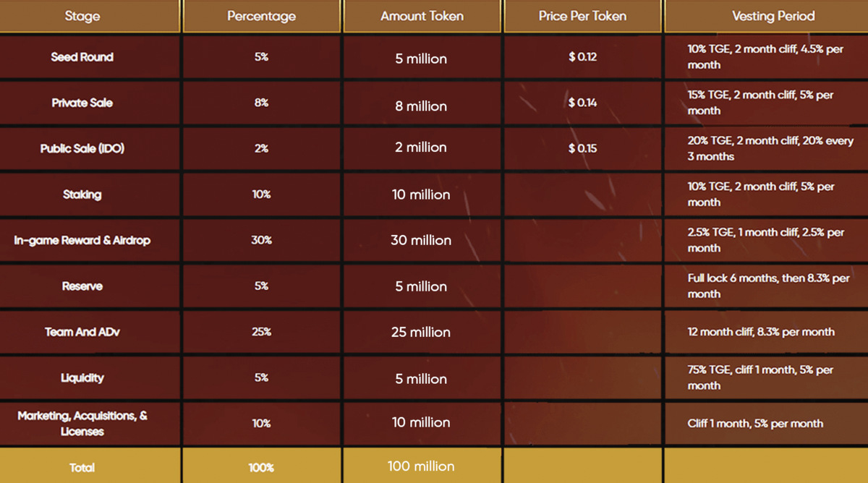The height and width of the screenshot is (483, 868).
Task: Select the Seed Round row label
Action: (82, 57)
